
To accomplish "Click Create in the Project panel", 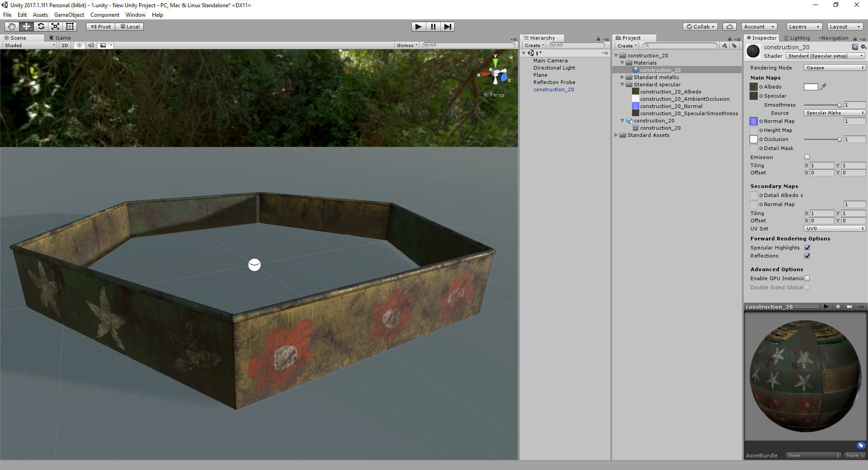I will pos(627,46).
